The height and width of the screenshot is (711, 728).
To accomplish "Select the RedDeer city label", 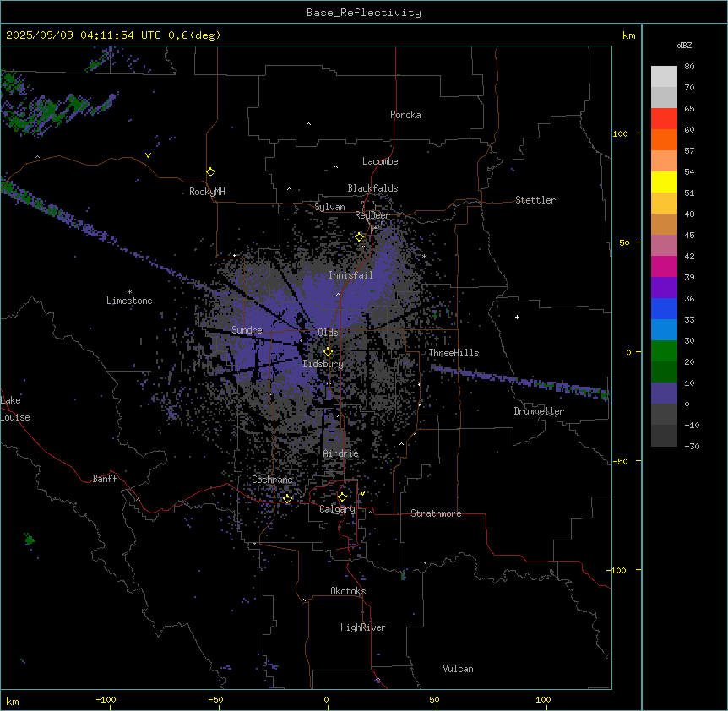I will tap(372, 215).
